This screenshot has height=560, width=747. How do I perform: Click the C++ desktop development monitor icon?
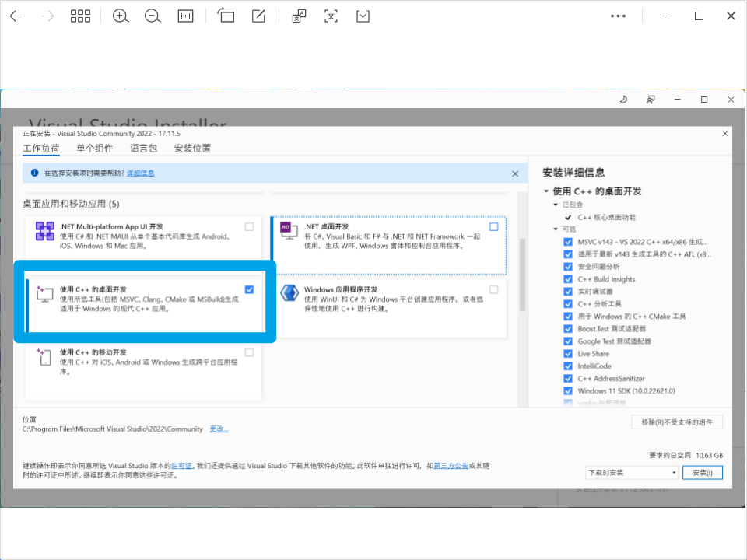pyautogui.click(x=44, y=294)
